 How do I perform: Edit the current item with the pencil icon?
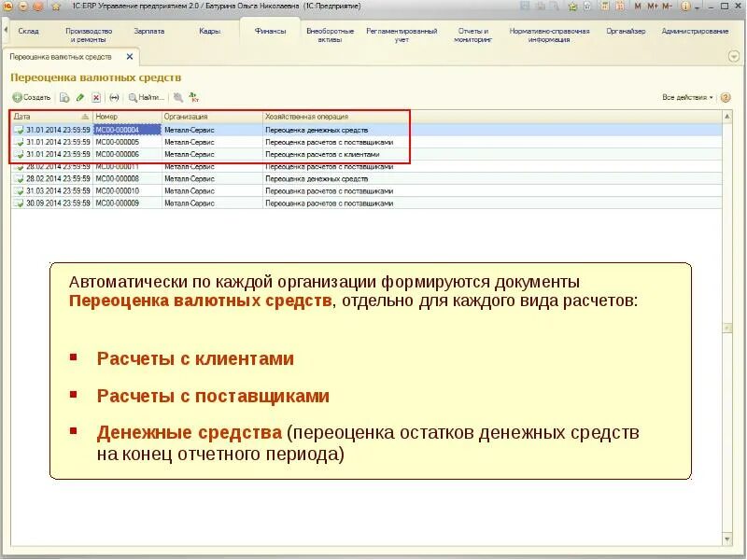coord(80,98)
